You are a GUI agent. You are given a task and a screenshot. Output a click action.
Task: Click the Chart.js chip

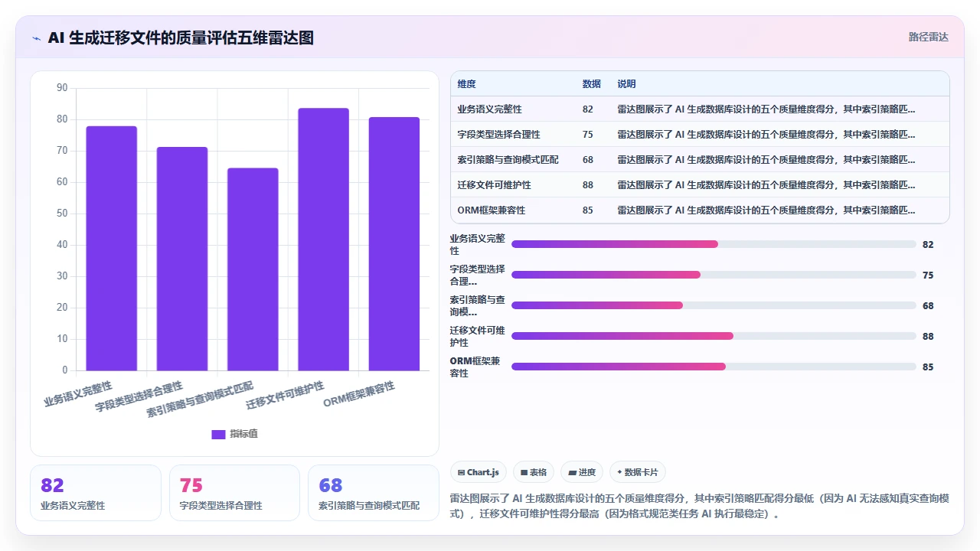click(x=479, y=472)
